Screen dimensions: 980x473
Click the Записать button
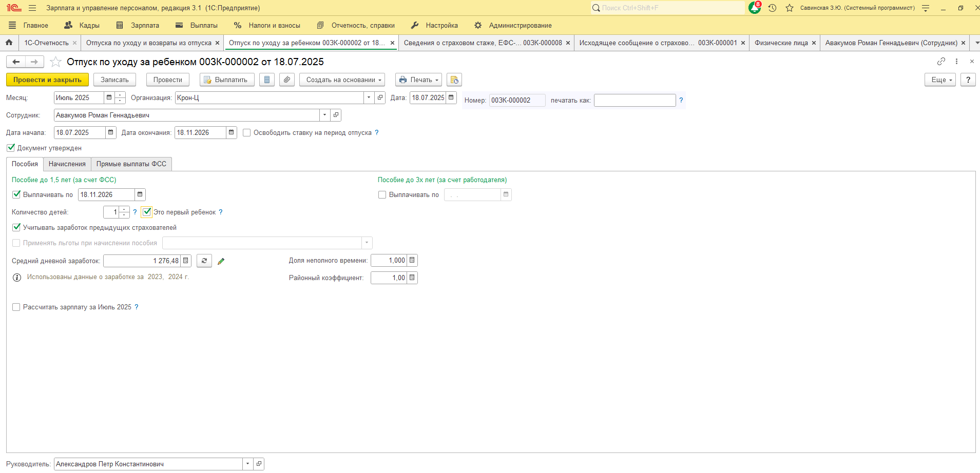[x=114, y=80]
